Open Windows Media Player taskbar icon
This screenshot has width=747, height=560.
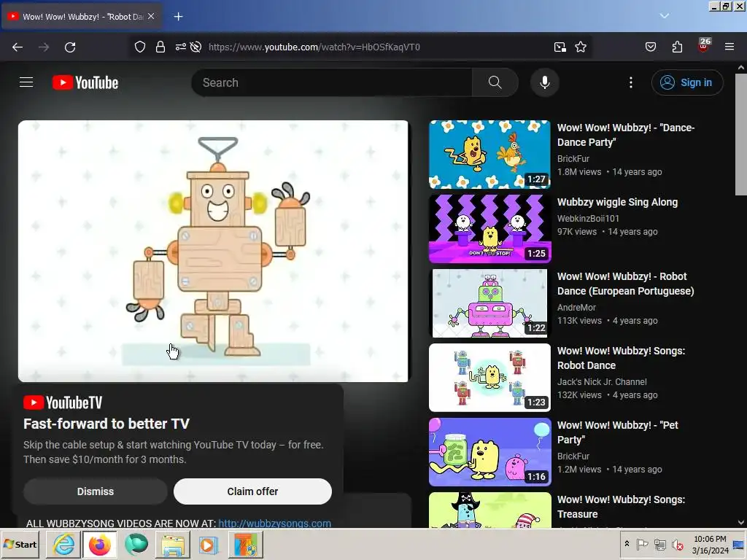click(x=208, y=544)
